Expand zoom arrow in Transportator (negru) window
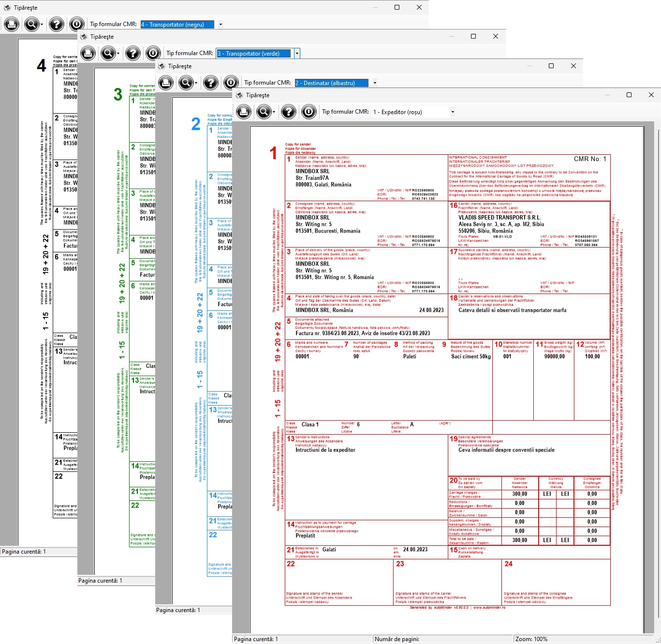 pos(42,25)
